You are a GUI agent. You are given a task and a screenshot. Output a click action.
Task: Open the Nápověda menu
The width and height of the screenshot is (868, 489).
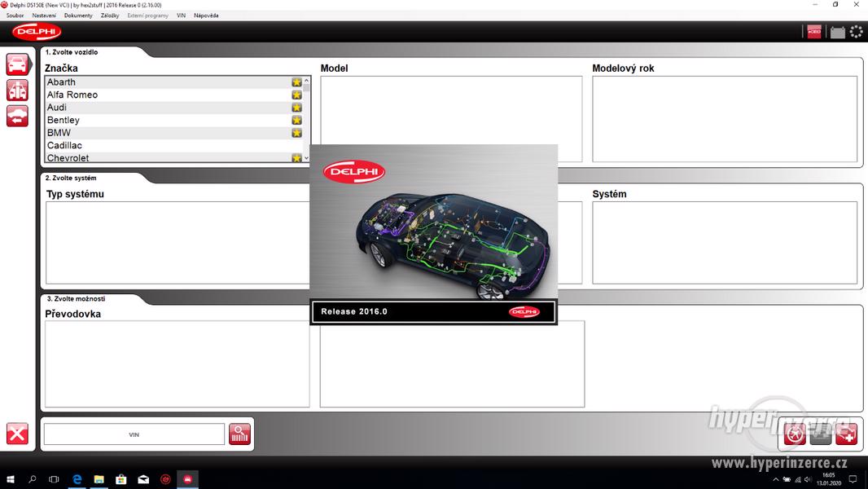(x=206, y=15)
